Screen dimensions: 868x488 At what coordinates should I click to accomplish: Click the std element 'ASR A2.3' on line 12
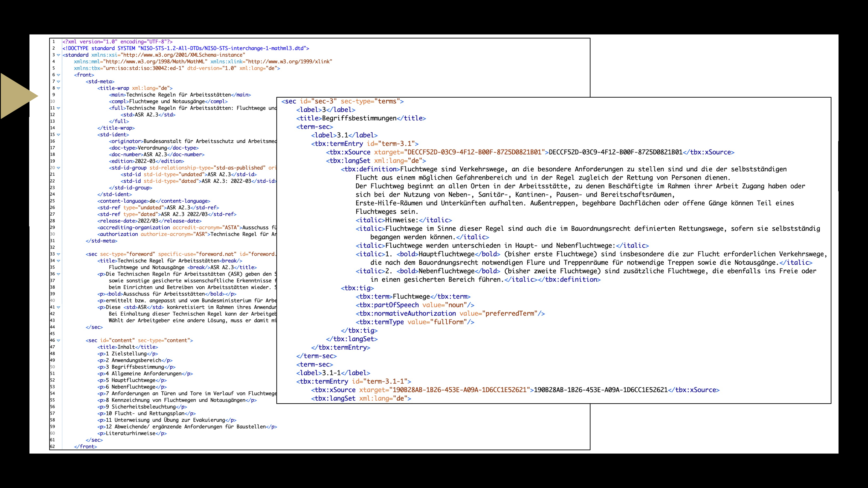point(148,115)
